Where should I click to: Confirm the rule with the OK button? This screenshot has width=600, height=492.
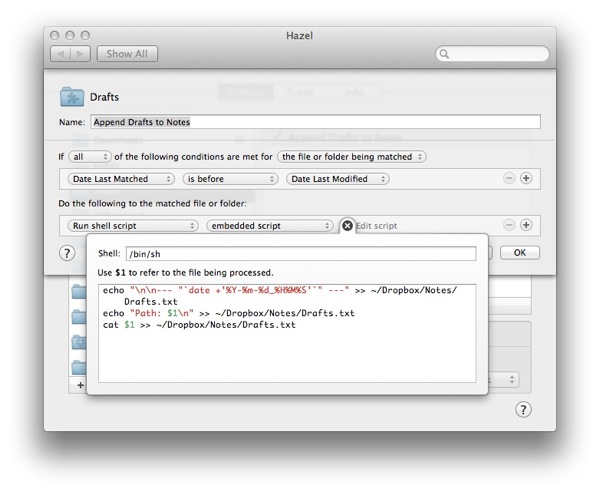coord(520,253)
